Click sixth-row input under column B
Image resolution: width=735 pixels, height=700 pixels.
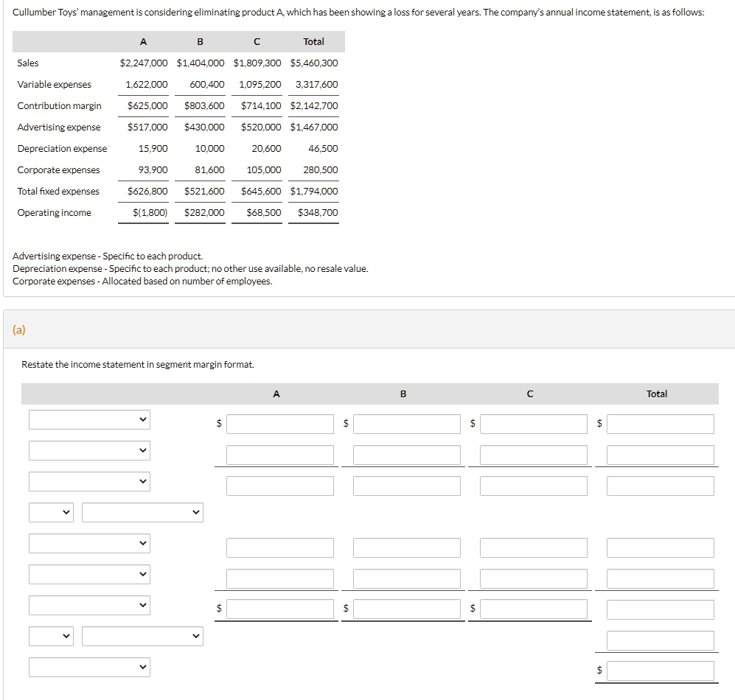tap(407, 578)
